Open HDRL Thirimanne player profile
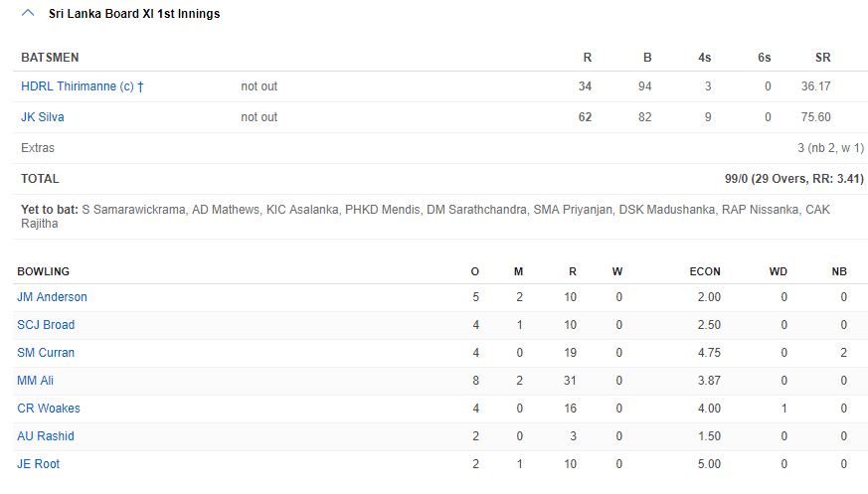 [x=82, y=86]
